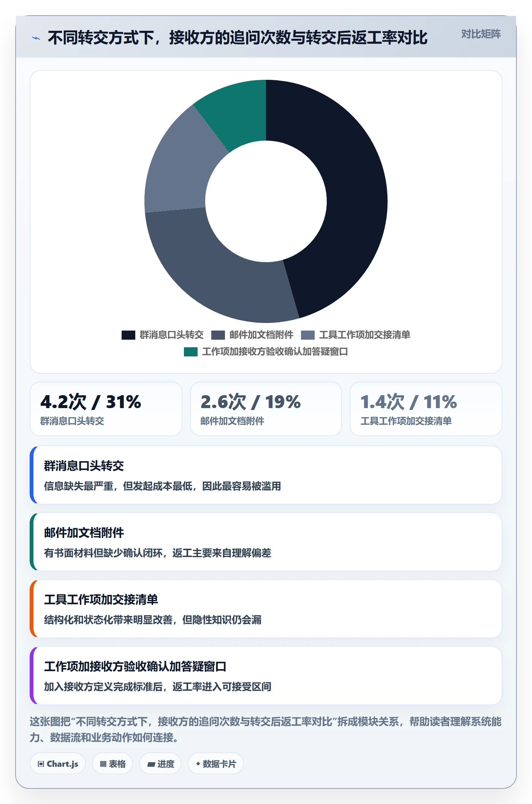Click the lightning icon beside the title
Viewport: 532px width, 804px height.
(36, 38)
